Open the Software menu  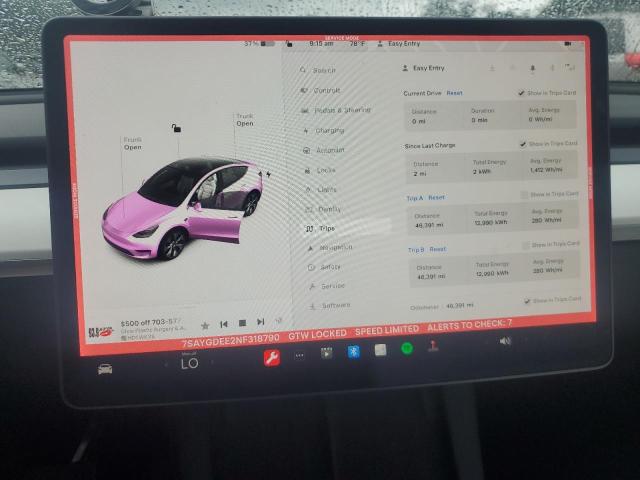coord(330,305)
